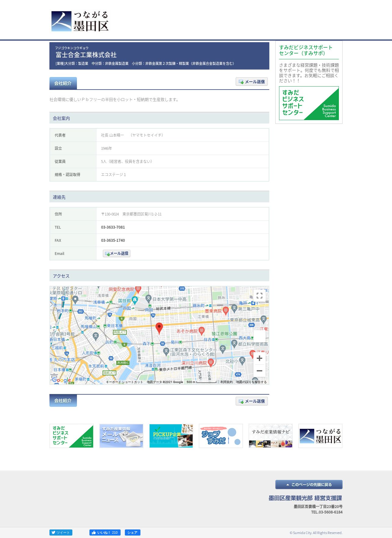
Task: Click 日本大学第一中高 school marker
Action: click(x=148, y=298)
